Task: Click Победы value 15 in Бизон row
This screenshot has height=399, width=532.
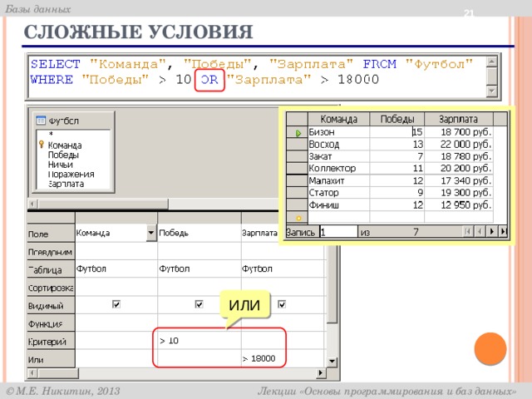Action: coord(397,131)
